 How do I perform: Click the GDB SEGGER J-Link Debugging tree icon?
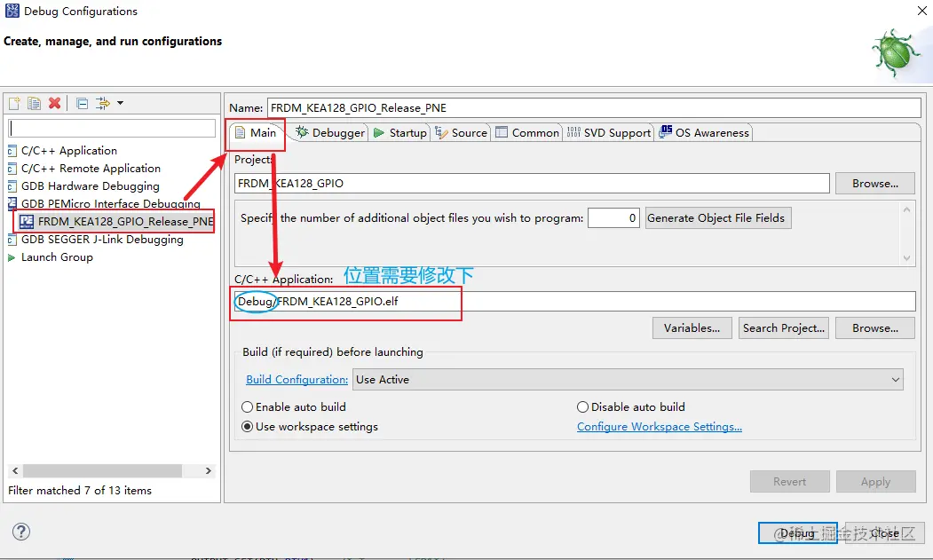point(12,240)
